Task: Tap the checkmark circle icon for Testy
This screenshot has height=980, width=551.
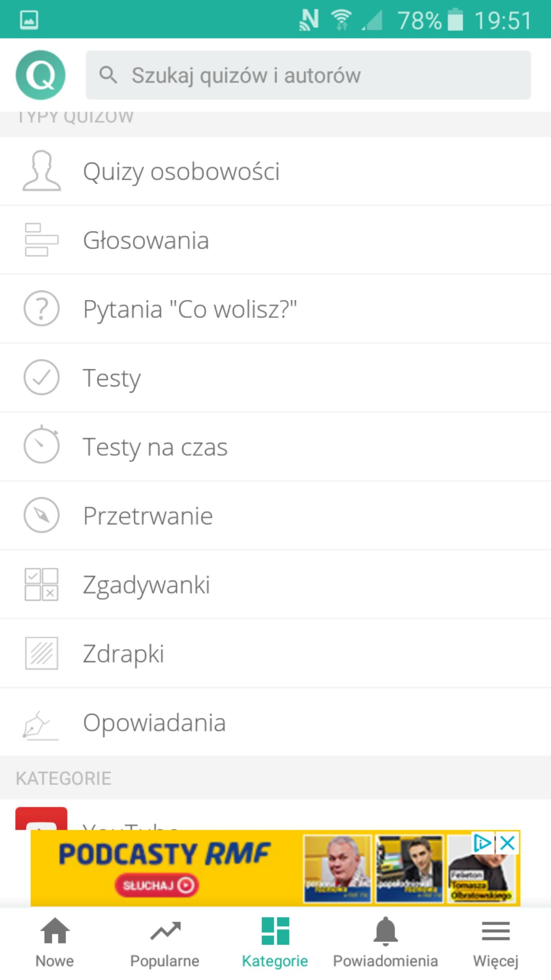Action: coord(42,377)
